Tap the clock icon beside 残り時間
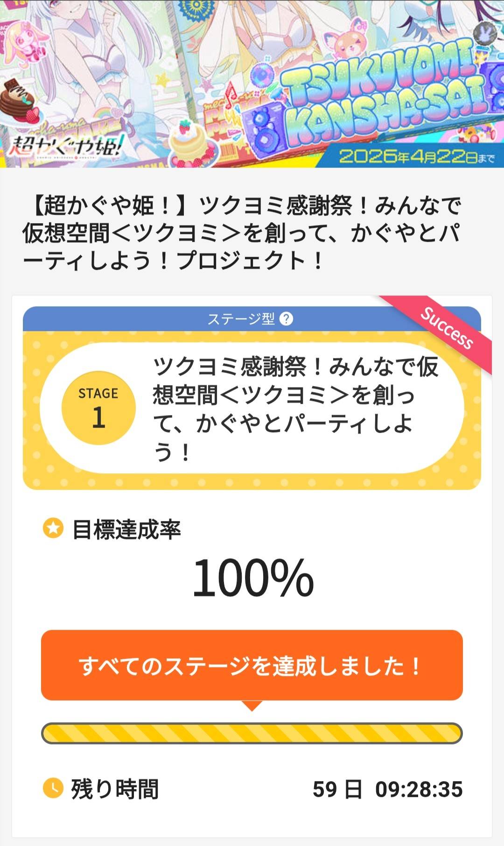The width and height of the screenshot is (504, 846). point(53,788)
